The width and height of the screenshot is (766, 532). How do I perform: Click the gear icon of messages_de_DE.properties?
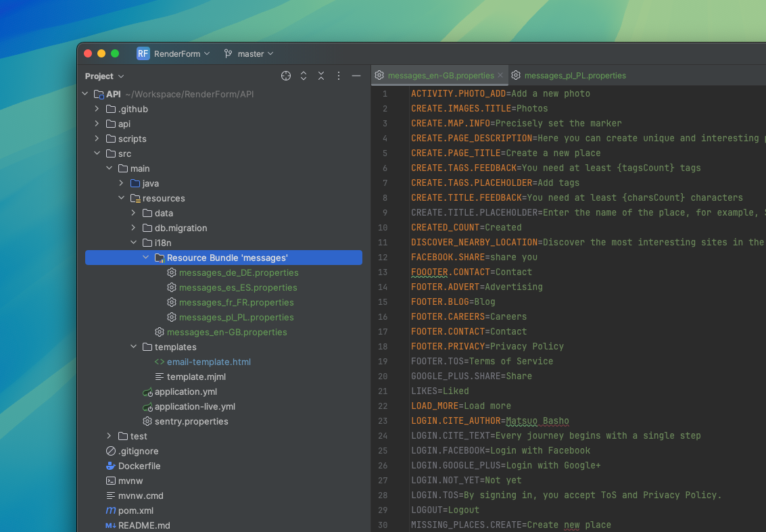(x=172, y=272)
